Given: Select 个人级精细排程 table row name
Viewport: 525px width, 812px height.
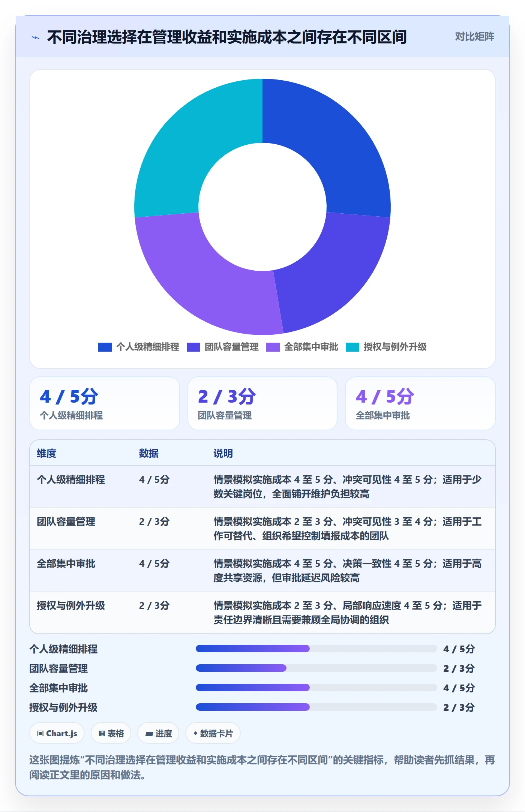Looking at the screenshot, I should pos(71,479).
